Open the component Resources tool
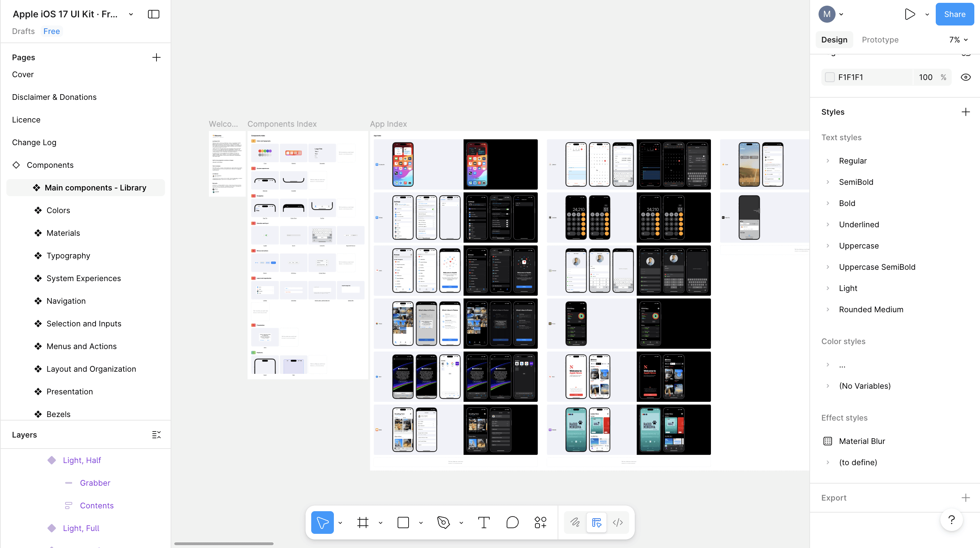Image resolution: width=980 pixels, height=548 pixels. click(540, 523)
